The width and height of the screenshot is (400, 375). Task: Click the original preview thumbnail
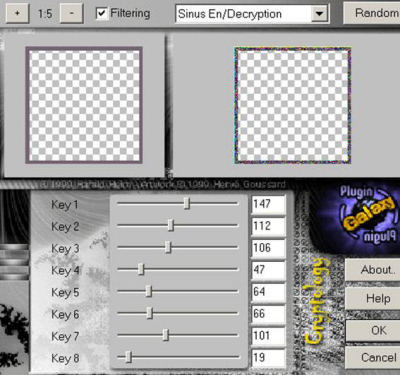click(x=84, y=105)
